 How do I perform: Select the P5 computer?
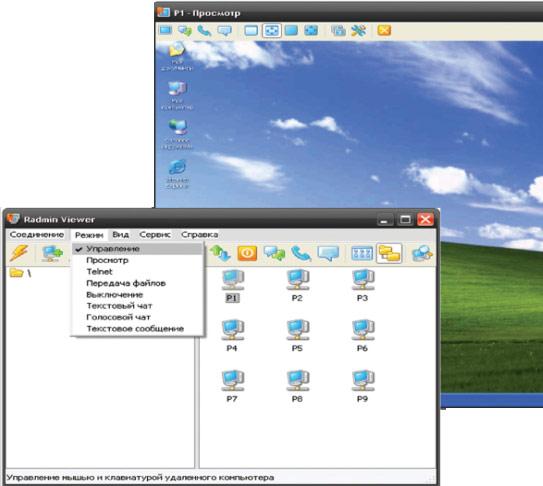pos(297,336)
